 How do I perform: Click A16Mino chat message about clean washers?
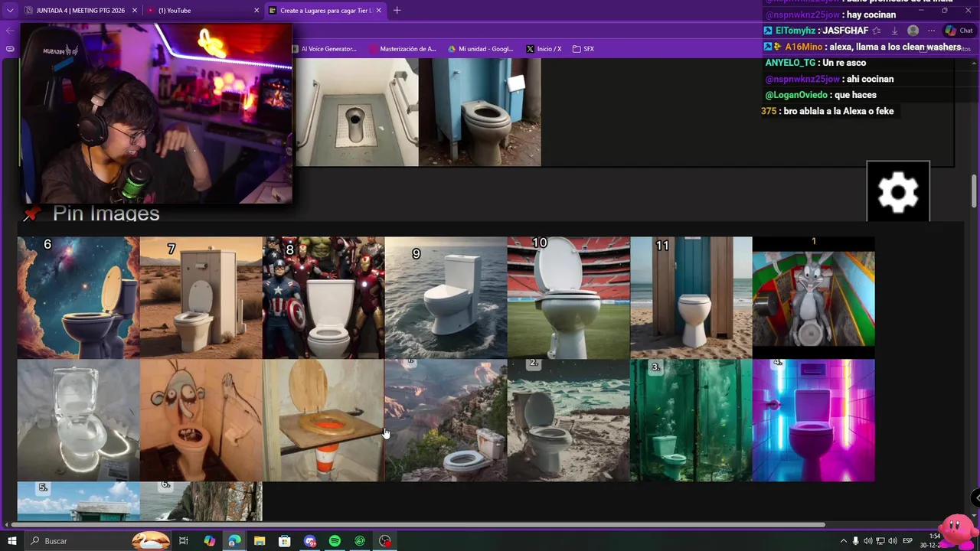tap(862, 47)
